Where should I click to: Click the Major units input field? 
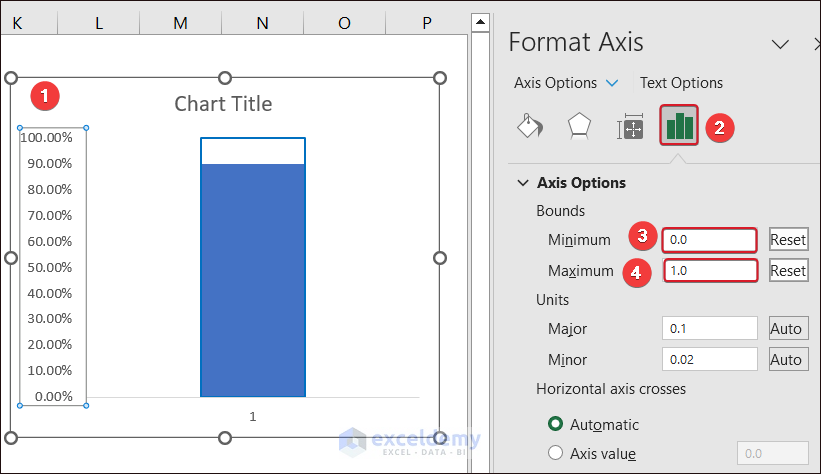710,329
